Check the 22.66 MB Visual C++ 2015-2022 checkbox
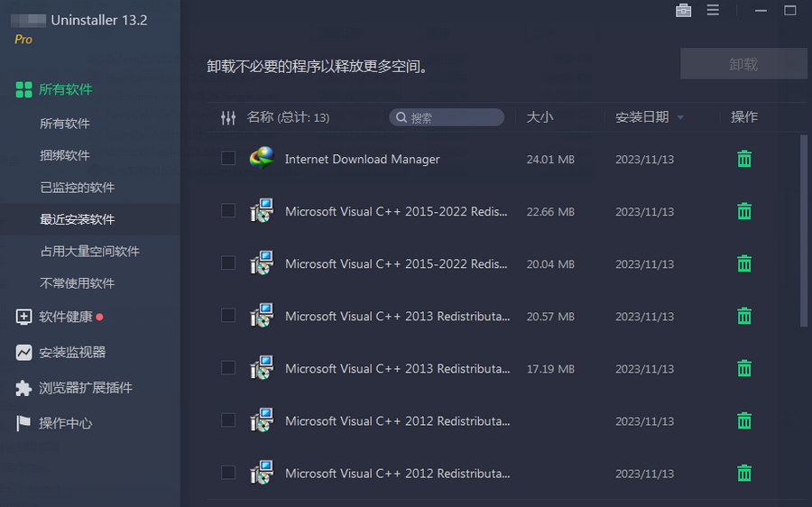Screen dimensions: 812x507 coord(228,210)
